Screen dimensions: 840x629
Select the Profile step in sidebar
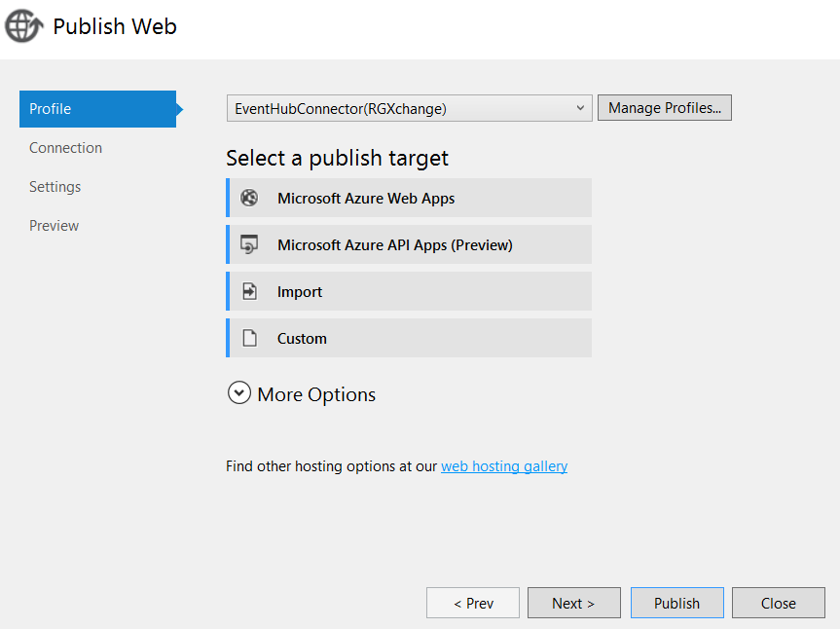coord(95,109)
